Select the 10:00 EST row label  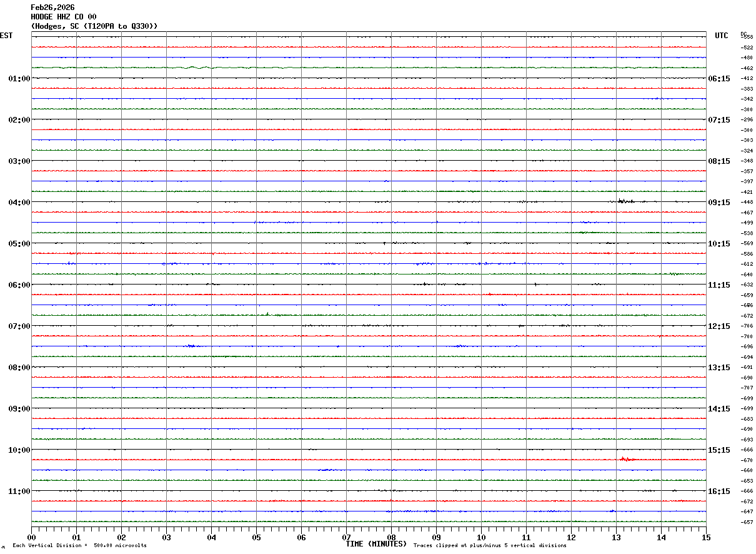pos(19,450)
